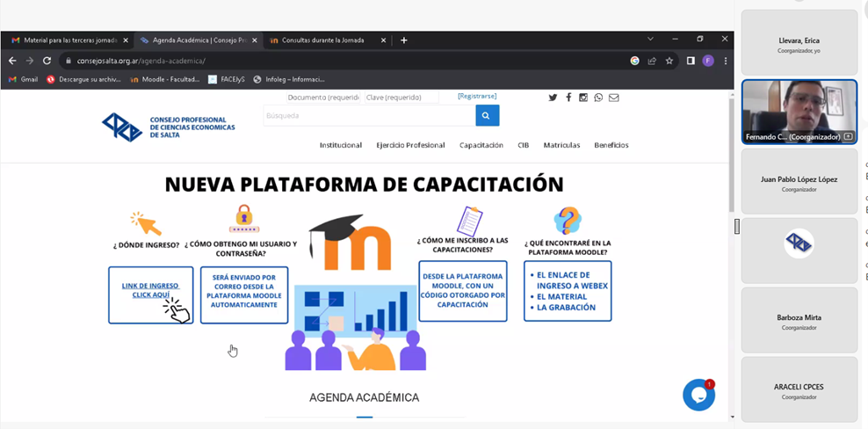
Task: Open the WhatsApp icon in site header
Action: click(x=598, y=98)
